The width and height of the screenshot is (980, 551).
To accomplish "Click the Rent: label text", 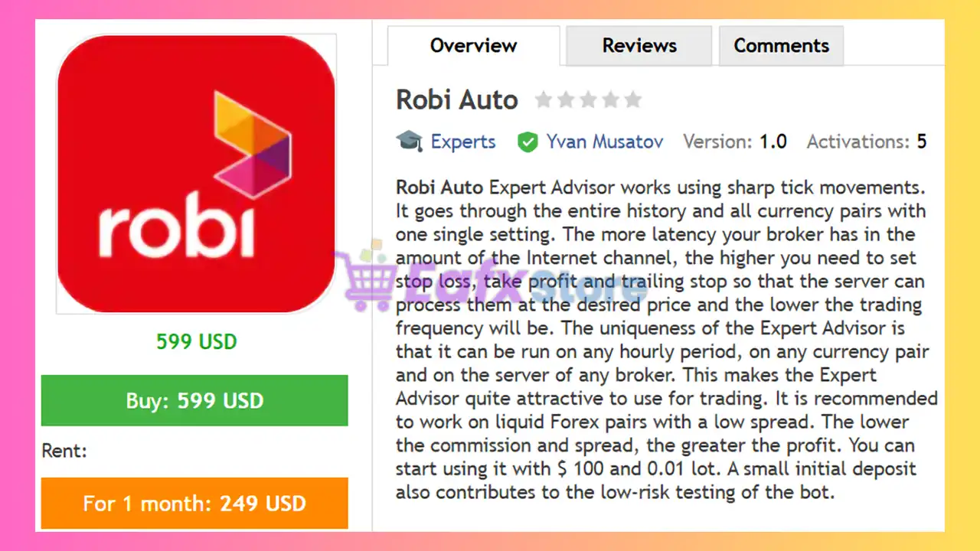I will point(64,451).
